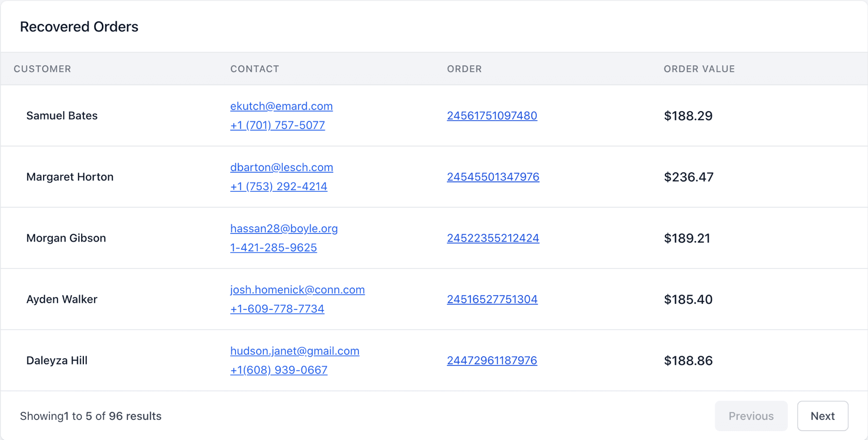Open order 24472961187976
868x440 pixels.
coord(492,360)
